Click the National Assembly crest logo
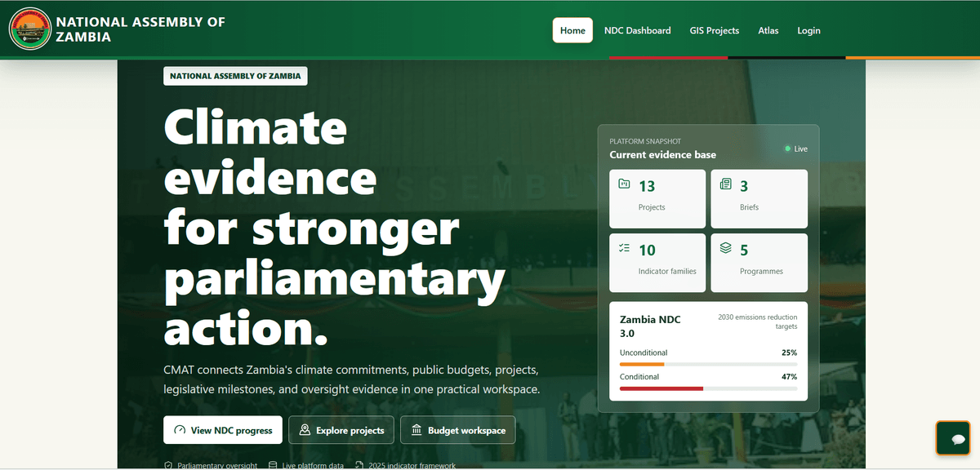 [x=29, y=29]
